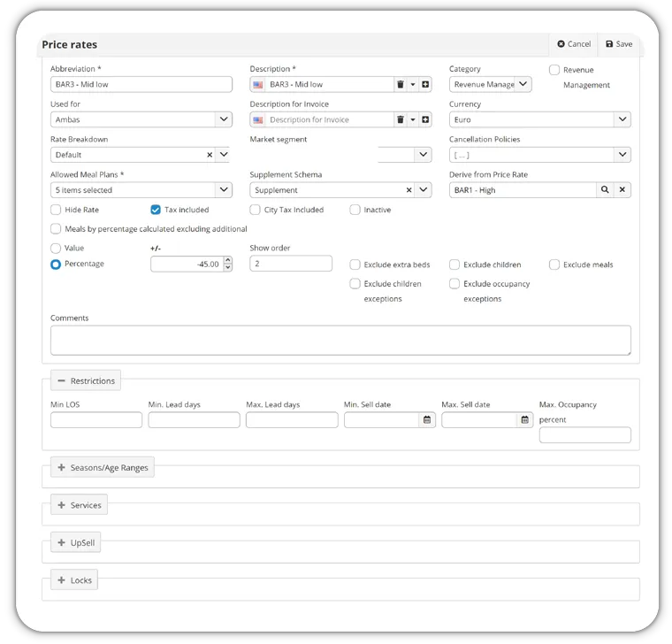The image size is (672, 644).
Task: Expand the UpSell section
Action: 76,542
